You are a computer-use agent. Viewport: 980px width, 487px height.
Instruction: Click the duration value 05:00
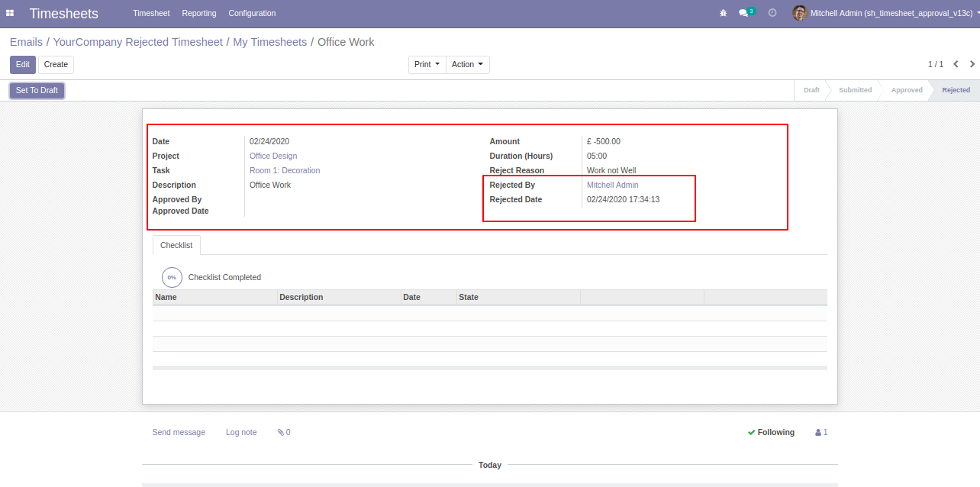click(597, 156)
